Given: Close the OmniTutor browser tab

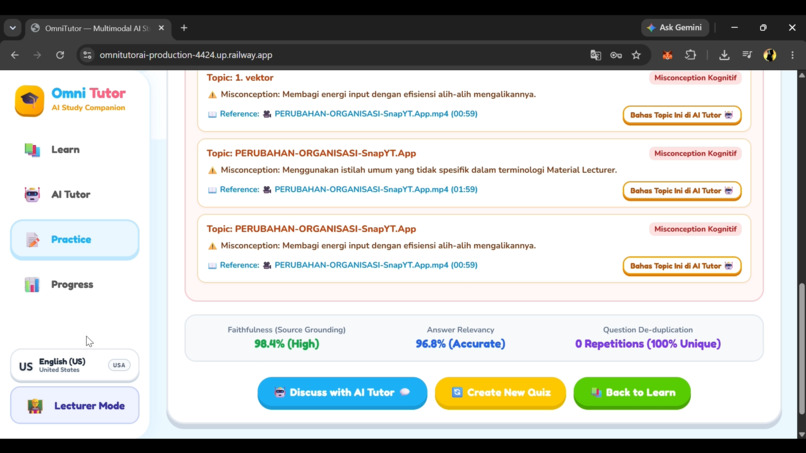Looking at the screenshot, I should [161, 28].
